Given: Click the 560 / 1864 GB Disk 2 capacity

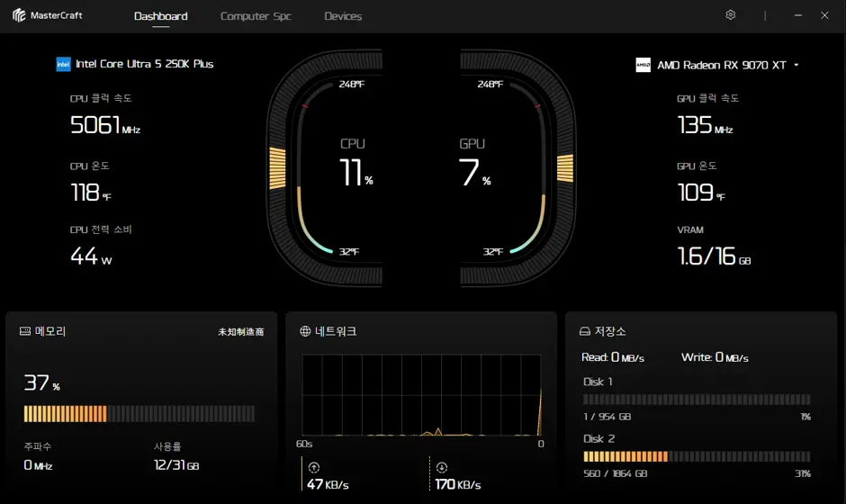Looking at the screenshot, I should coord(616,473).
